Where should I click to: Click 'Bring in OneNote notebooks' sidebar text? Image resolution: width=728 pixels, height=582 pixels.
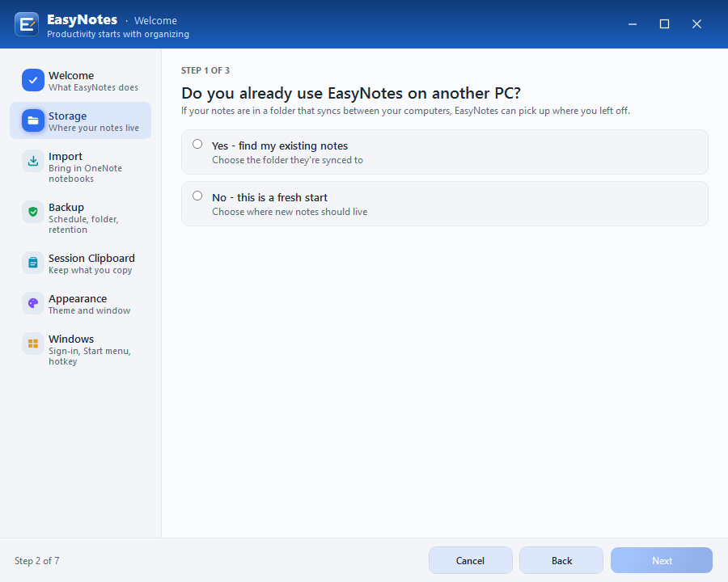click(x=86, y=174)
